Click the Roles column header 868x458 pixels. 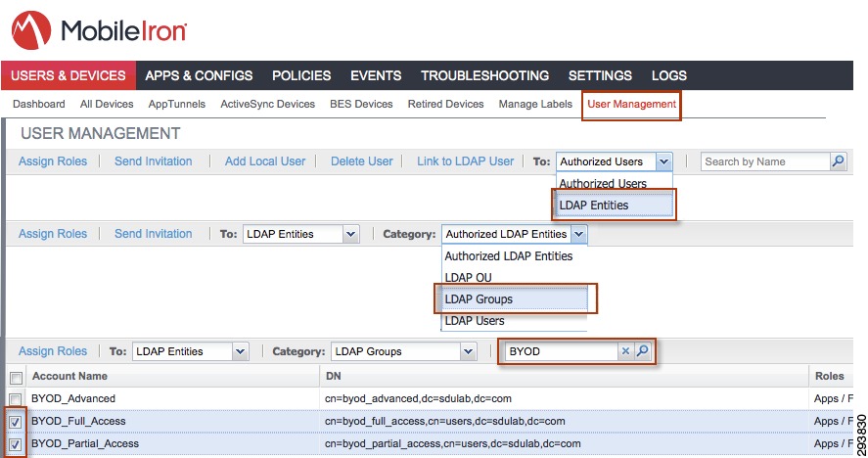[829, 376]
